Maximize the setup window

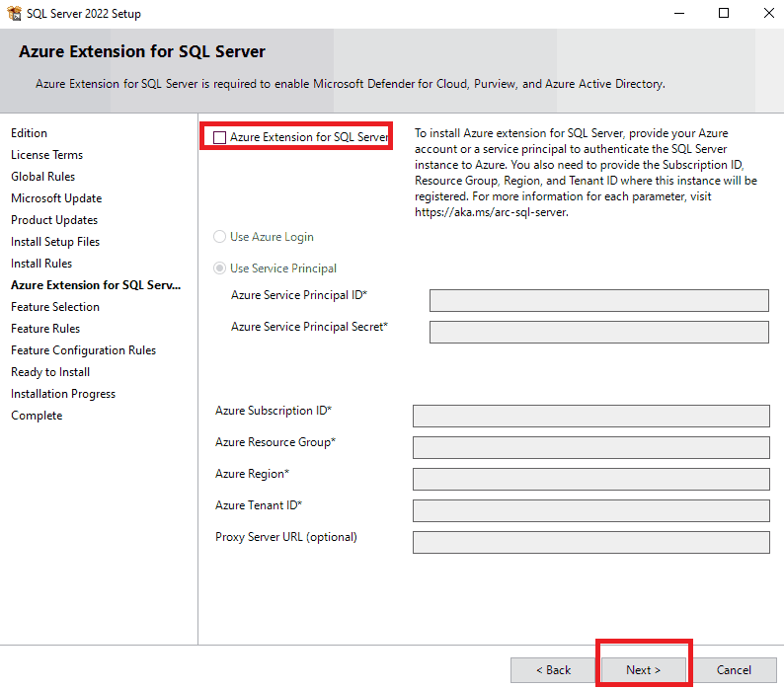[724, 14]
